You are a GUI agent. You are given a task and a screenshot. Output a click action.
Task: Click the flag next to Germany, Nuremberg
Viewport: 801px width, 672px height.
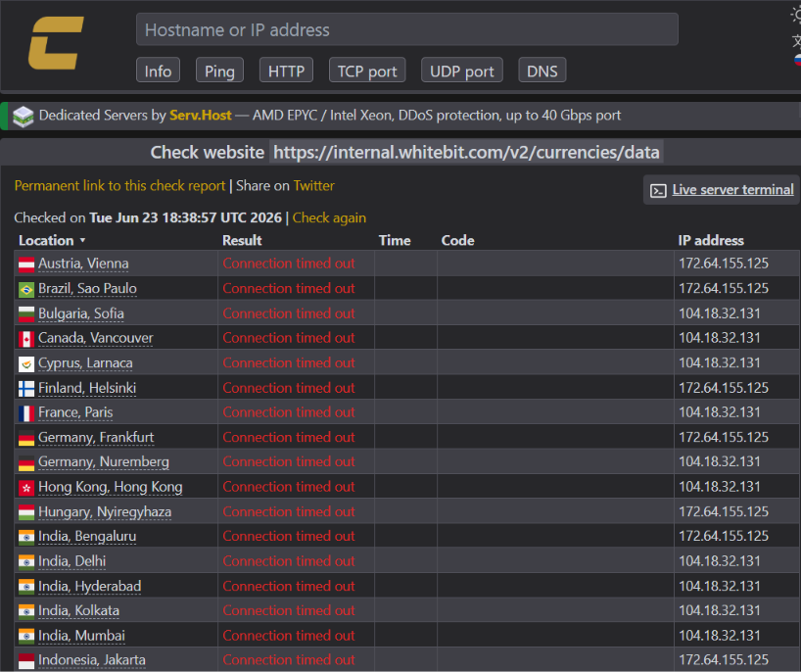click(26, 463)
